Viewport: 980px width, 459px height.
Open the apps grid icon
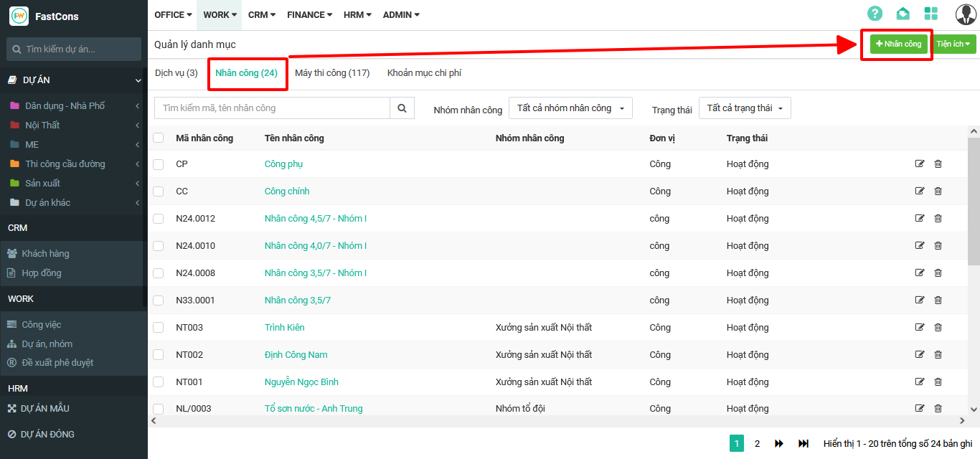click(931, 14)
